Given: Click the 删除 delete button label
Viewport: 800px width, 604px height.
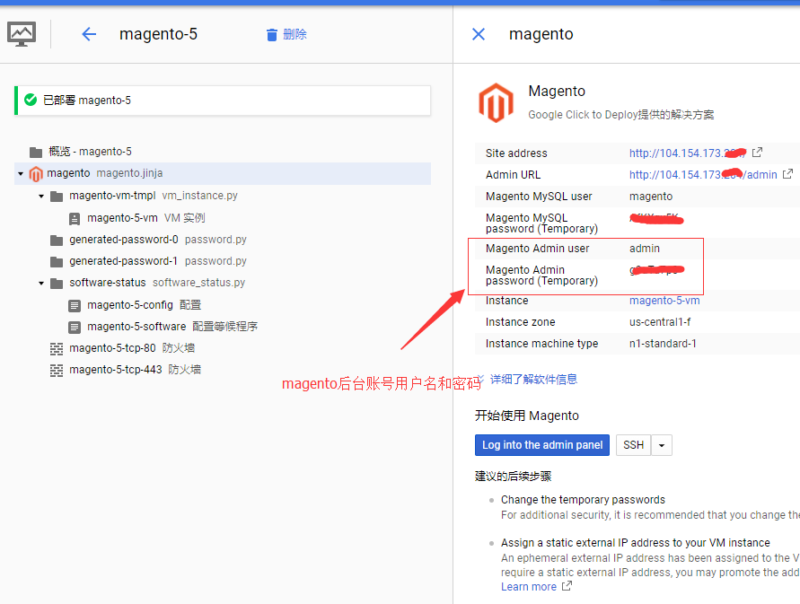Looking at the screenshot, I should (295, 34).
